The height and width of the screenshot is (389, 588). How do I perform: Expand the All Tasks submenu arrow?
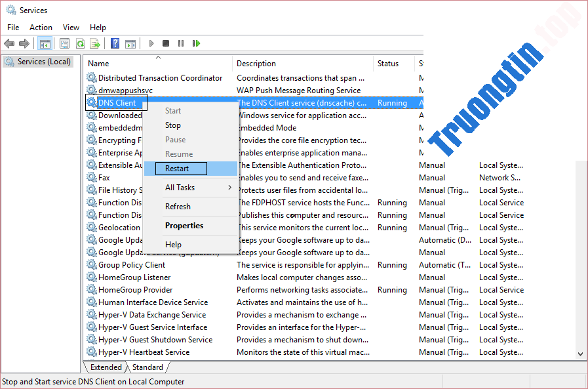click(229, 188)
